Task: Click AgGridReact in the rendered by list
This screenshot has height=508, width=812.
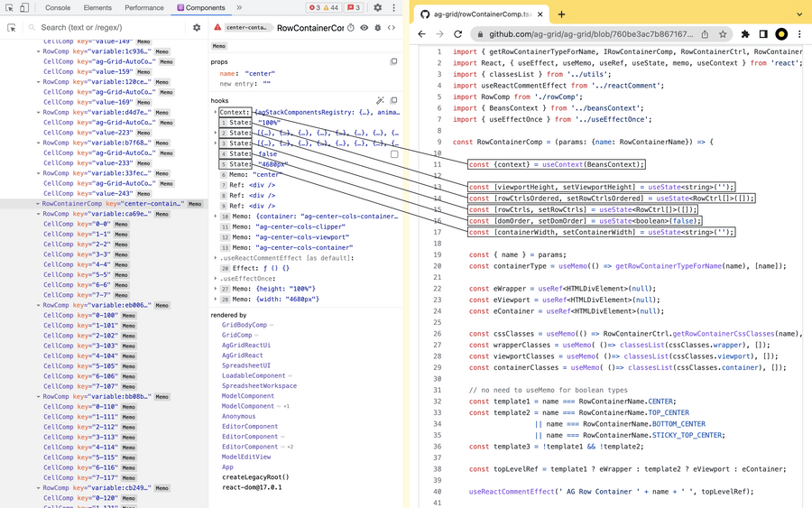Action: [x=242, y=355]
